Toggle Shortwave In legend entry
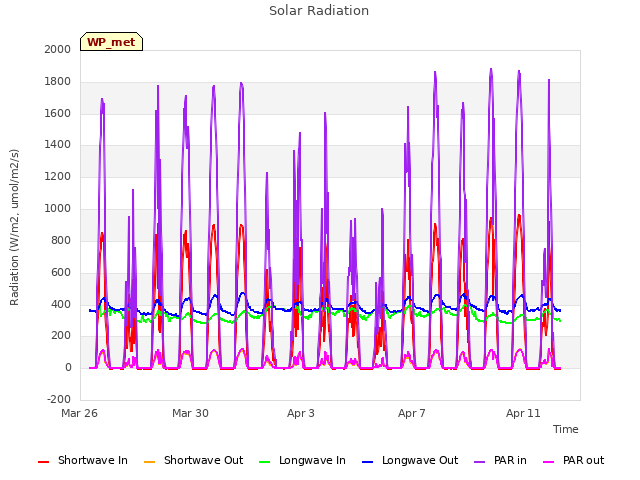 tap(83, 460)
